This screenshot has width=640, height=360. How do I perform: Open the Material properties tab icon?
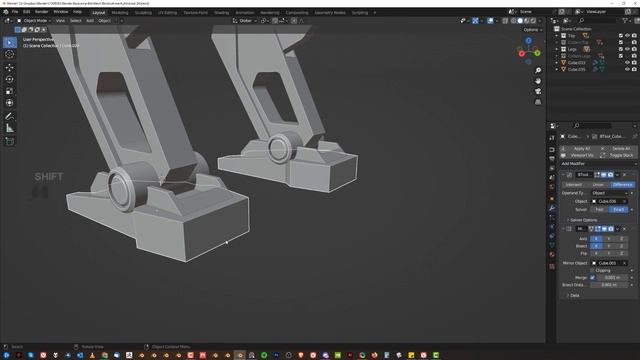pos(552,254)
